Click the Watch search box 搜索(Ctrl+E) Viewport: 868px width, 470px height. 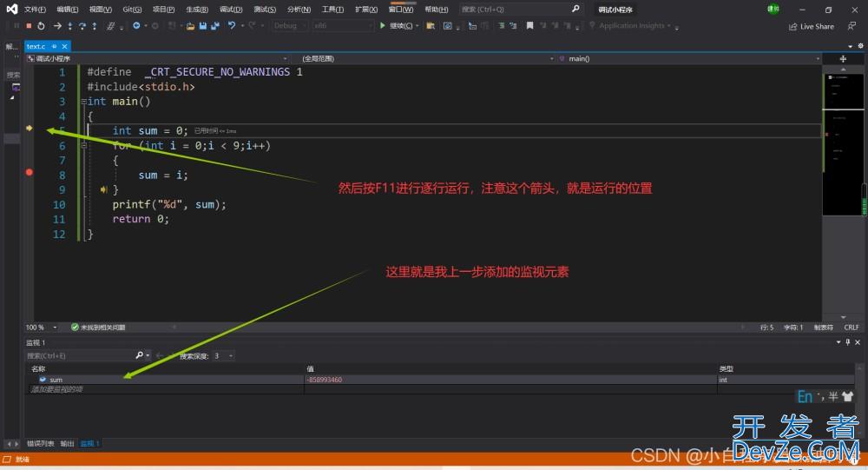pyautogui.click(x=80, y=356)
